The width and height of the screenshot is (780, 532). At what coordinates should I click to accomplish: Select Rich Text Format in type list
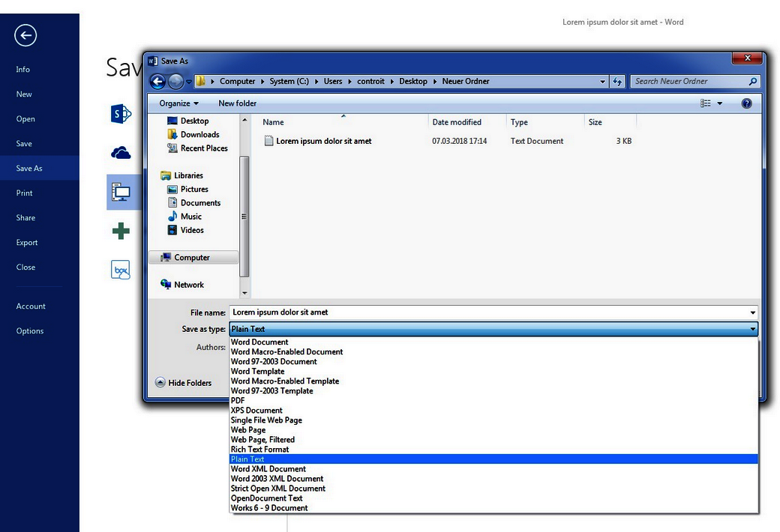(259, 450)
